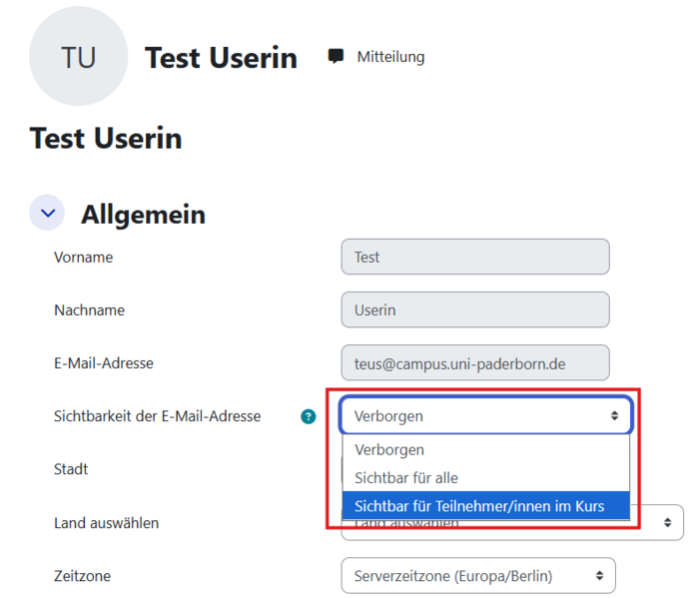Click the Stadt field label
The width and height of the screenshot is (700, 598).
[x=71, y=469]
